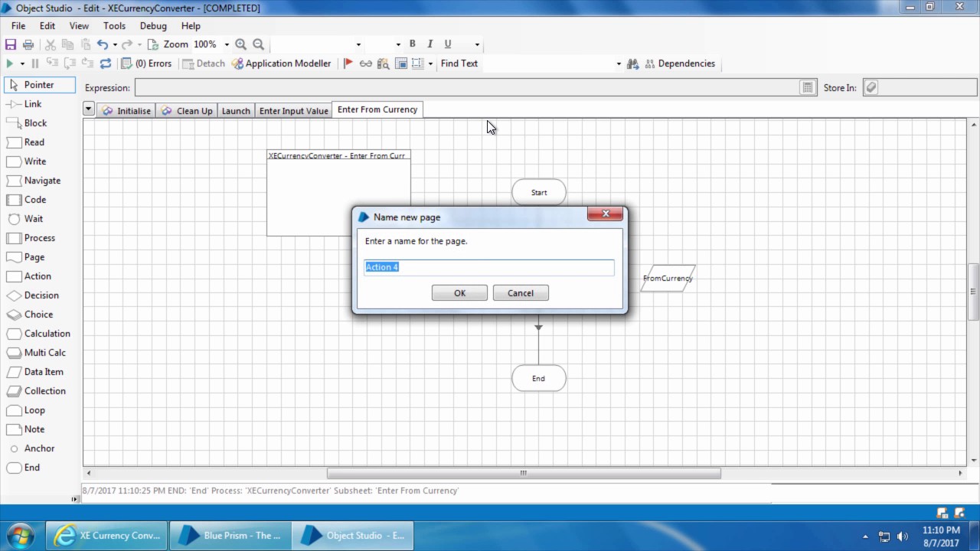This screenshot has height=551, width=980.
Task: Click the Find Next binoculars icon
Action: 632,64
